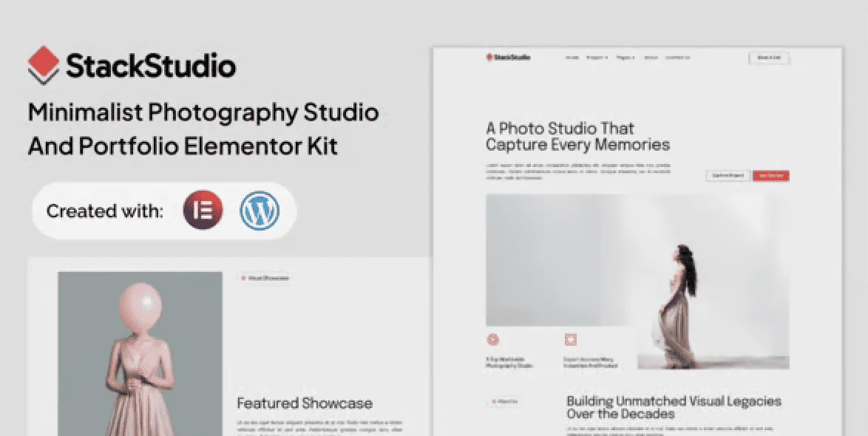Expand the Project dropdown in the mockup nav
This screenshot has height=436, width=868.
(x=597, y=58)
